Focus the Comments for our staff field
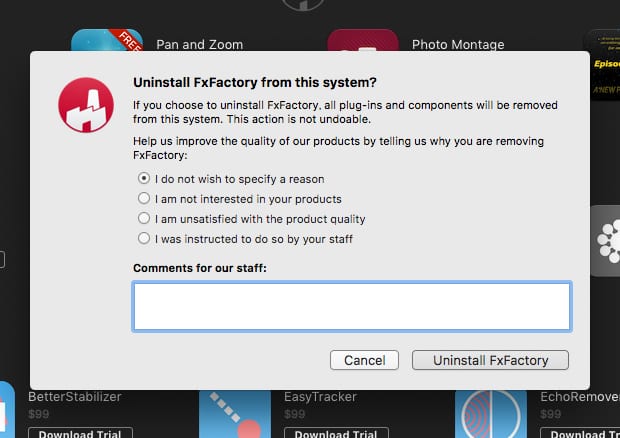Image resolution: width=620 pixels, height=438 pixels. (x=351, y=306)
